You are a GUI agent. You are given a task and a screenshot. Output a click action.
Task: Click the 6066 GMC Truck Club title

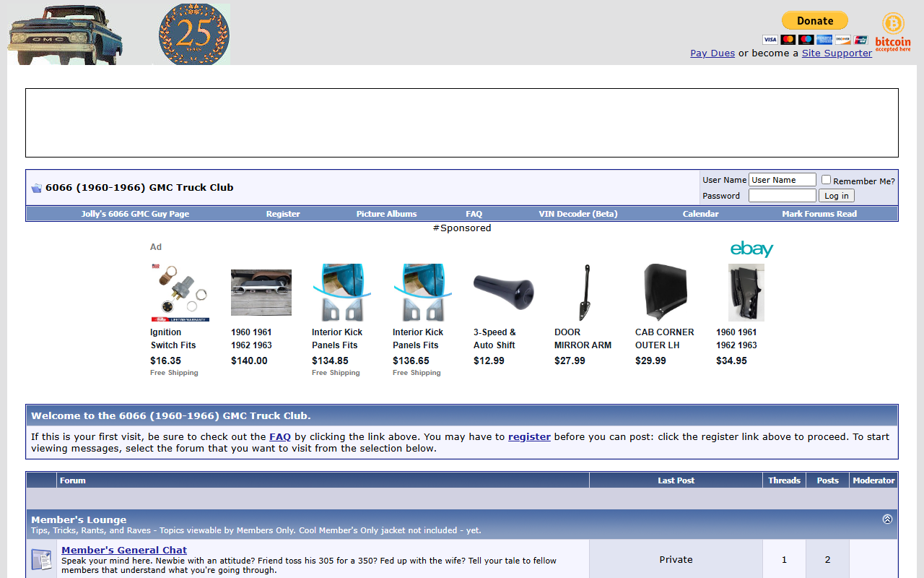pyautogui.click(x=139, y=187)
